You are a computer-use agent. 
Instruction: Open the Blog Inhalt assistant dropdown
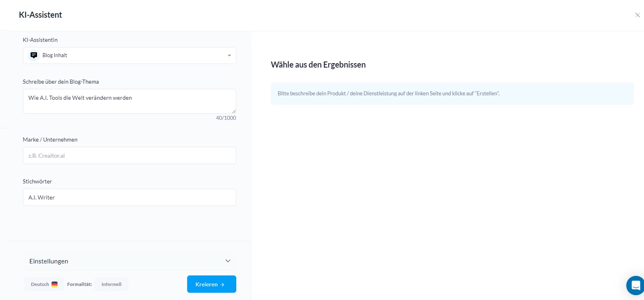point(129,55)
